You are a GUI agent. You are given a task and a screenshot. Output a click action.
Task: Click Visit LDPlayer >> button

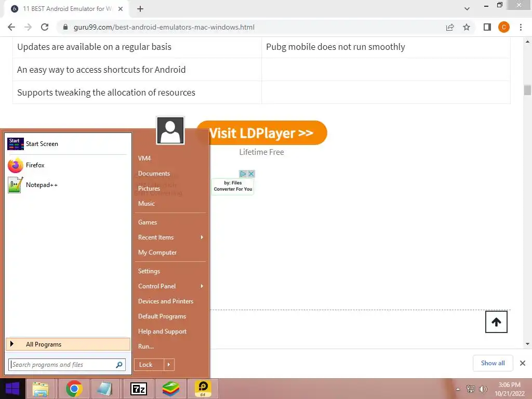(x=262, y=133)
